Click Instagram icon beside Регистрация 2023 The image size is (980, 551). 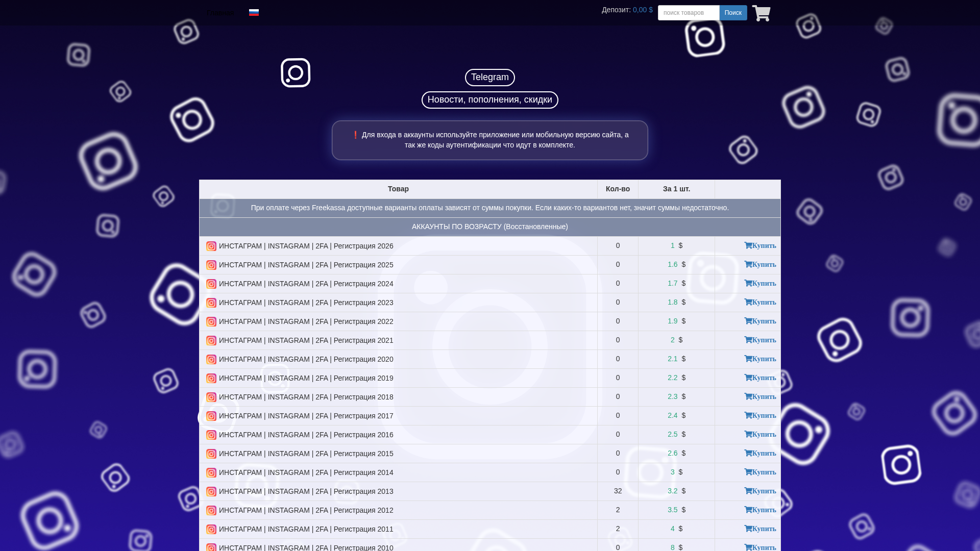coord(211,303)
